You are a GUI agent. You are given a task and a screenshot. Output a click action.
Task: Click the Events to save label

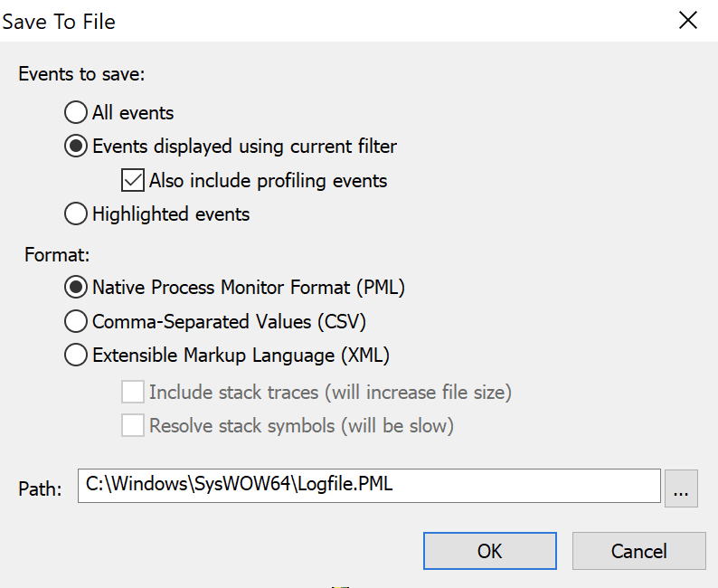81,74
